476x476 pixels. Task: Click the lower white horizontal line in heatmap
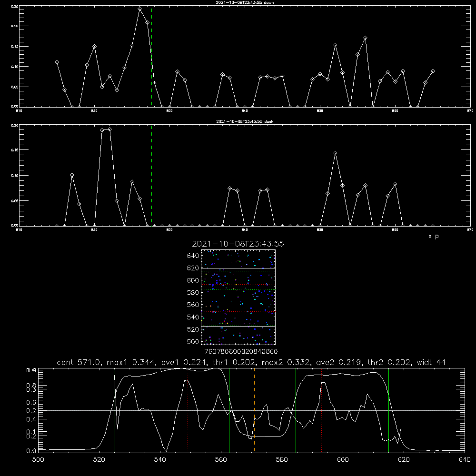coord(238,327)
